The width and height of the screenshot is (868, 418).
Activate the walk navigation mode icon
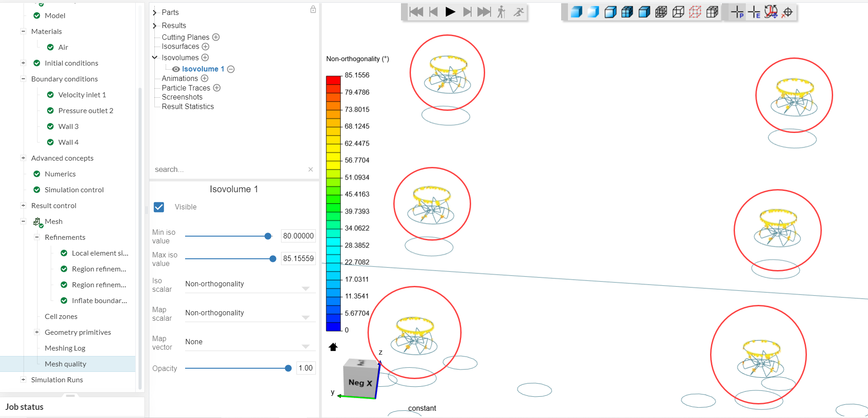tap(501, 12)
